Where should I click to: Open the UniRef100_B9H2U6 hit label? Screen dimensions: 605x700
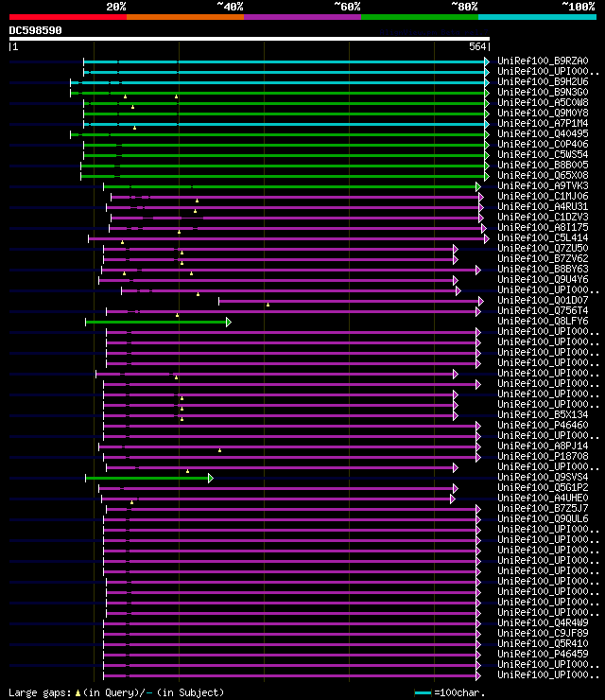[x=543, y=81]
